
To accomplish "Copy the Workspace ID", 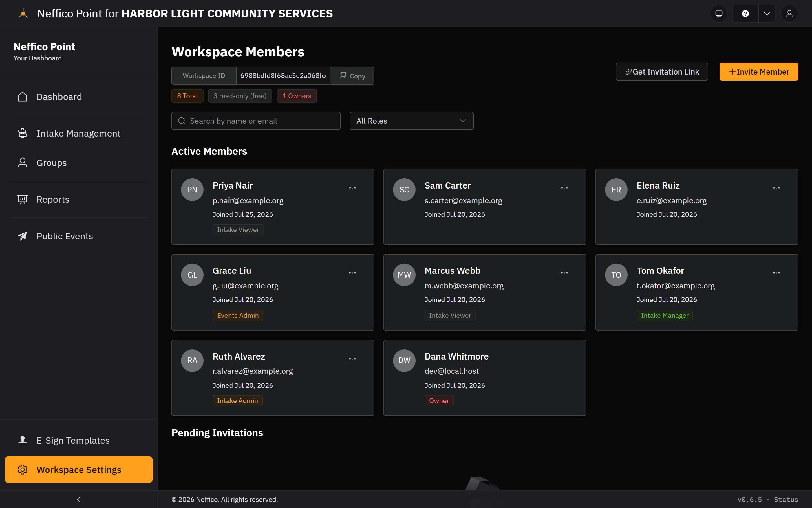I will click(x=352, y=76).
